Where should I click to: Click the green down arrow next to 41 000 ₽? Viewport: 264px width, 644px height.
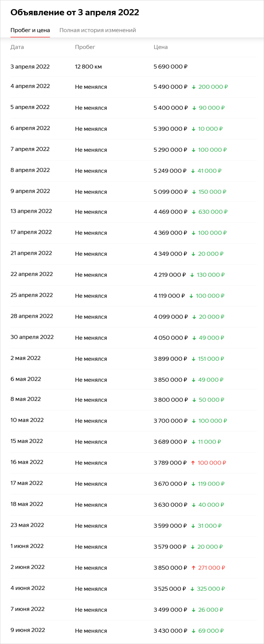pyautogui.click(x=193, y=171)
